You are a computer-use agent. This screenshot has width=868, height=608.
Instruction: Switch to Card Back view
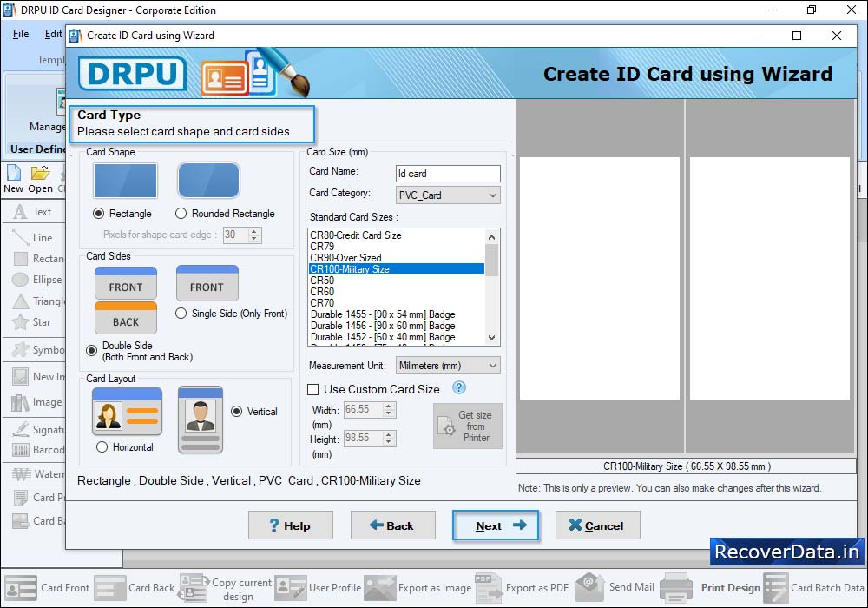pyautogui.click(x=135, y=588)
